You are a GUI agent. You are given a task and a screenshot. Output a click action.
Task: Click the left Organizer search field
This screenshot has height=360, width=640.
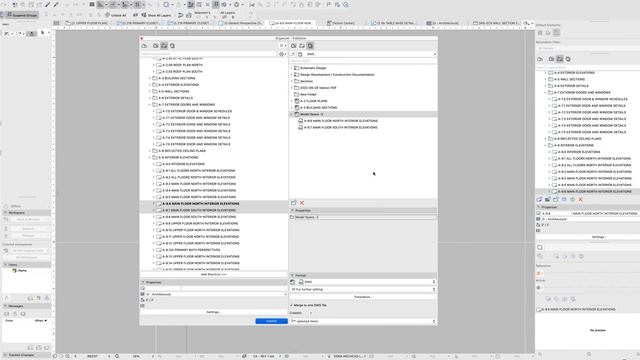[209, 54]
